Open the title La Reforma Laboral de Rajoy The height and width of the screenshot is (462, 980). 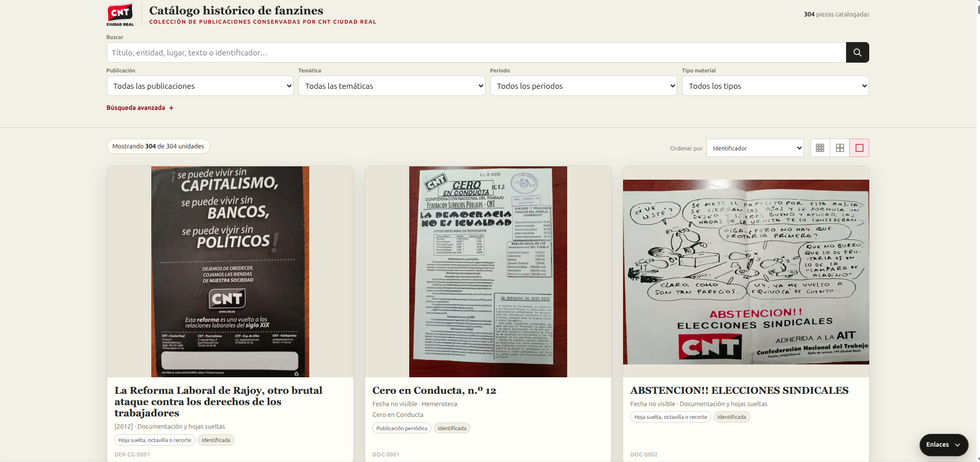(x=218, y=401)
